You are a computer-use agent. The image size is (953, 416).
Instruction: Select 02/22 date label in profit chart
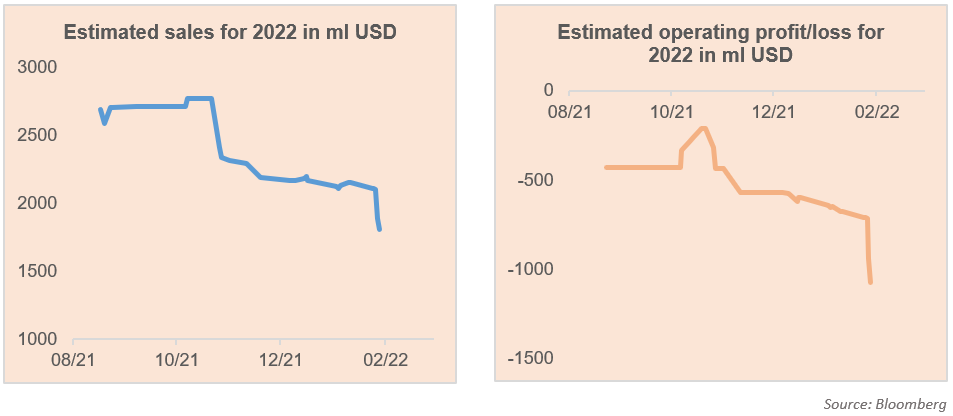[876, 112]
